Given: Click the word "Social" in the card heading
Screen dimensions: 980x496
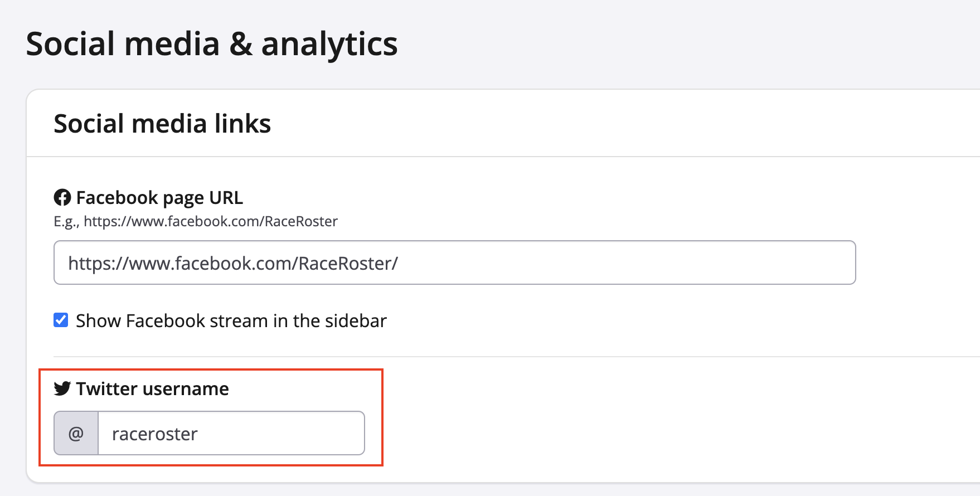Looking at the screenshot, I should 89,124.
